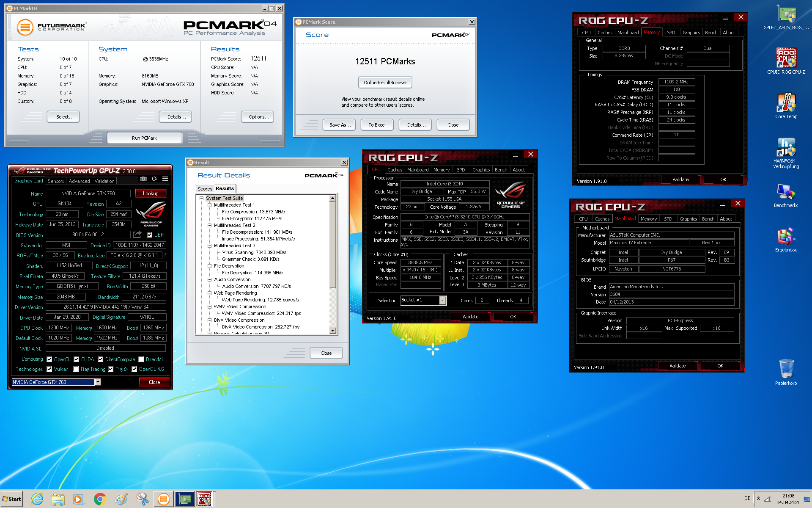Collapse the Web Page Rendering node
Viewport: 812px width, 508px height.
(209, 293)
